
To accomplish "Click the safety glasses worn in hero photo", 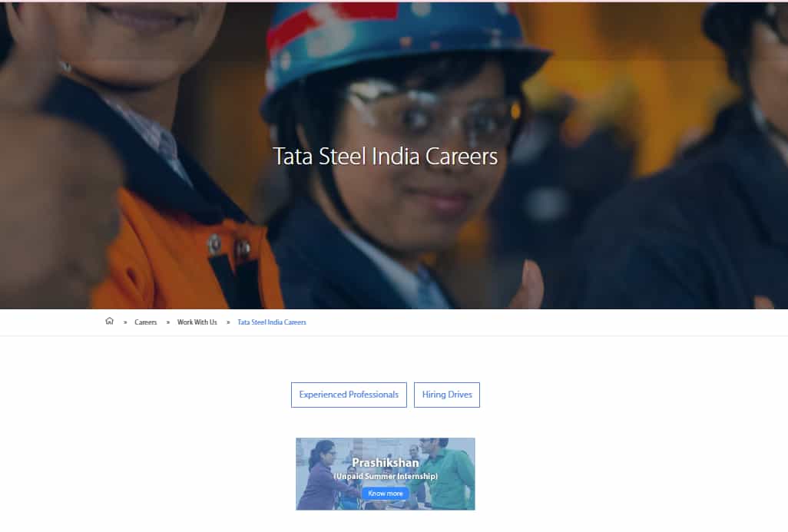I will click(x=432, y=113).
